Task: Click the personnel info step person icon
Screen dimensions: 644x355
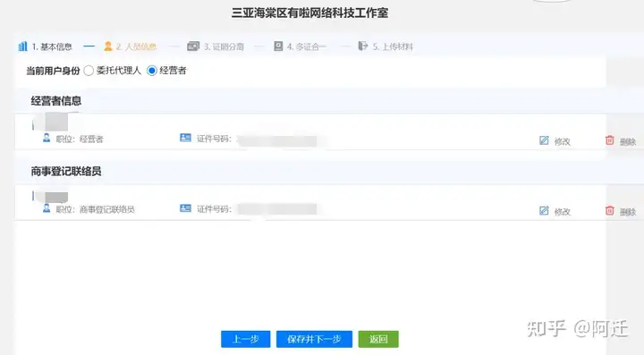Action: click(x=108, y=46)
